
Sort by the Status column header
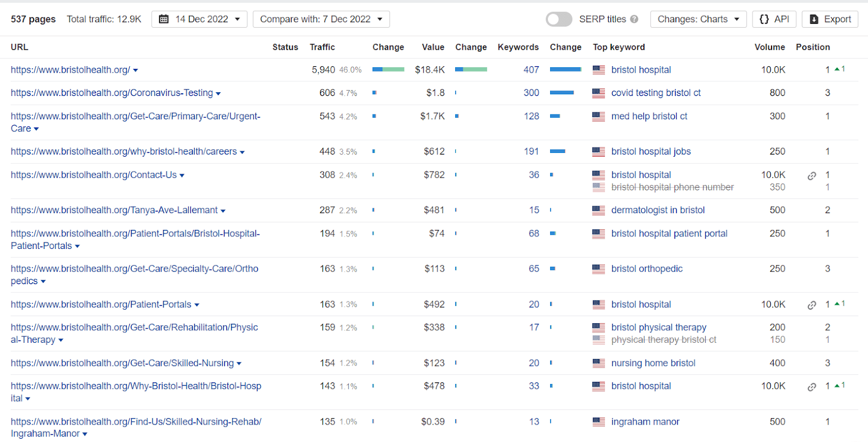coord(285,47)
